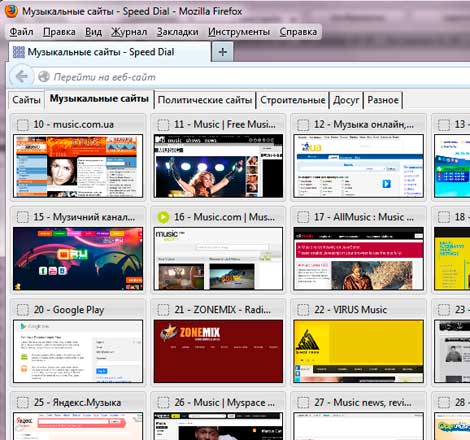Click the dashed favicon of dial 22 VIRUS Music
470x440 pixels.
(303, 310)
